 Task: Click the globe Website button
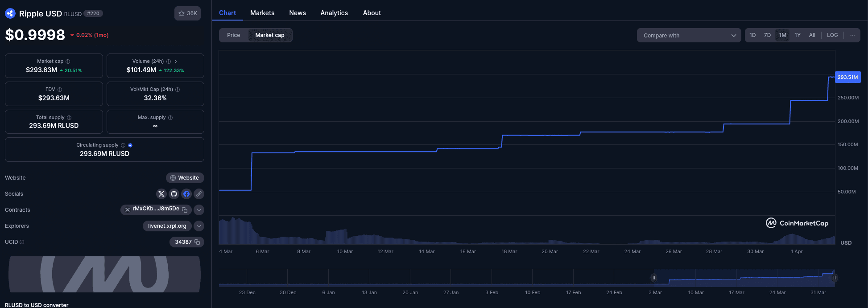click(x=185, y=178)
